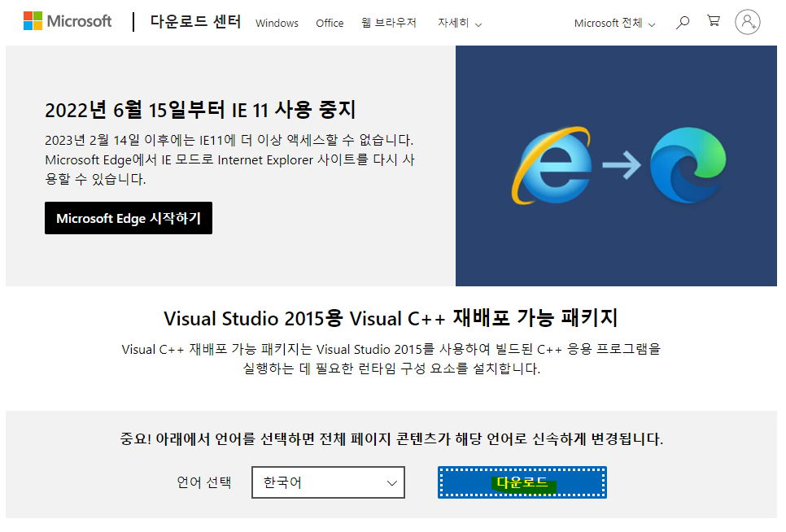Click Microsoft Edge 시작하기 button
This screenshot has width=786, height=532.
[x=129, y=218]
